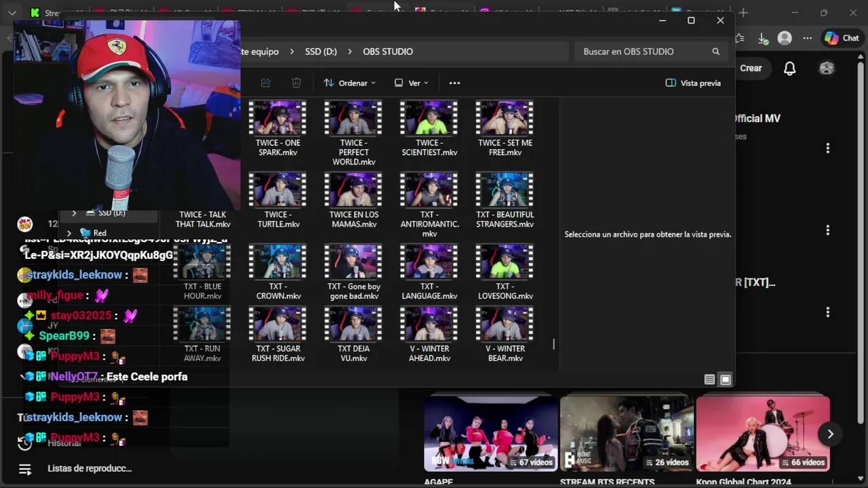Viewport: 868px width, 488px height.
Task: Select TWICE - TURTLE.mkv file
Action: [277, 201]
